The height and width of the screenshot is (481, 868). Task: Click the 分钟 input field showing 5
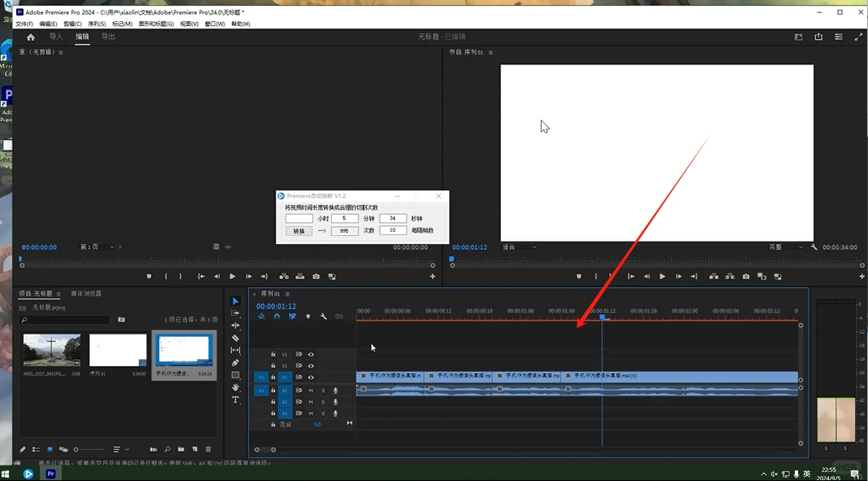click(x=345, y=218)
